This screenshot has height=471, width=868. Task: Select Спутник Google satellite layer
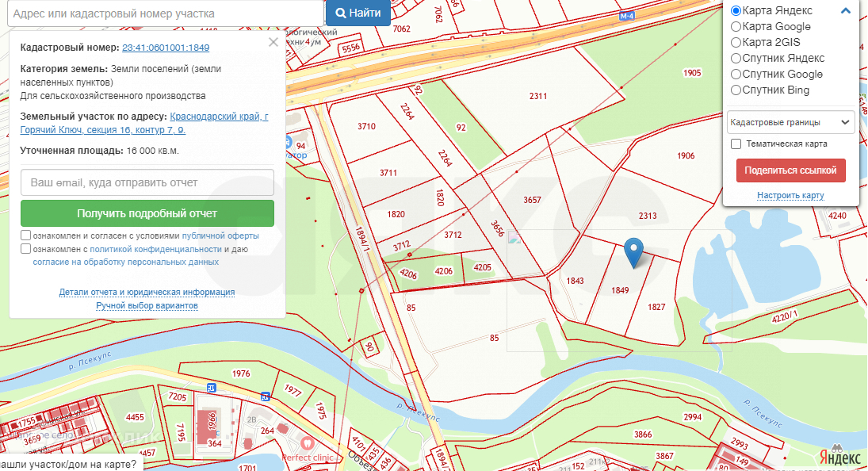coord(736,75)
